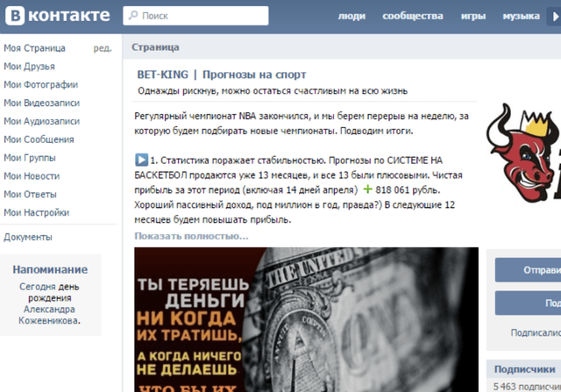Open the сообщества header menu item
561x392 pixels.
(x=413, y=16)
